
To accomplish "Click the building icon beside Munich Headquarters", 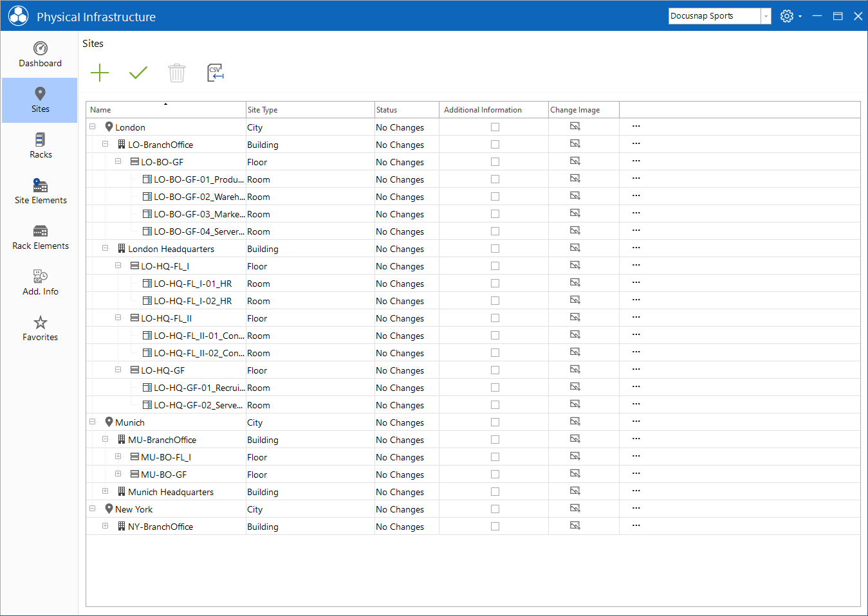I will point(122,491).
